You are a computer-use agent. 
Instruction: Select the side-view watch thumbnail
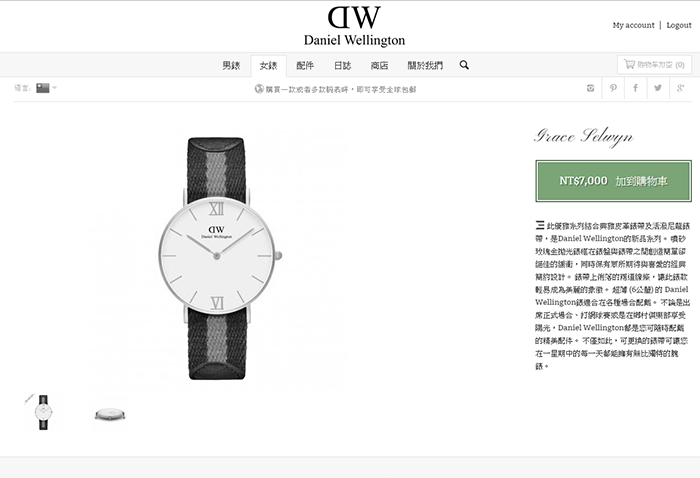[110, 414]
